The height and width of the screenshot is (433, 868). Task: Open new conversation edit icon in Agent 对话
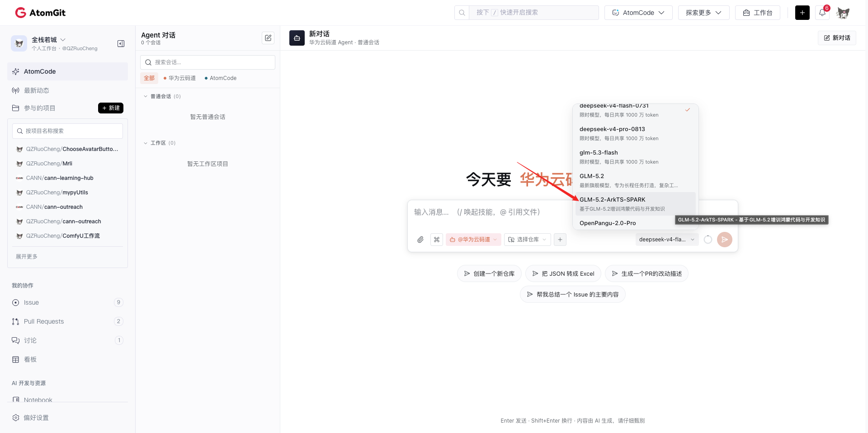pyautogui.click(x=268, y=38)
